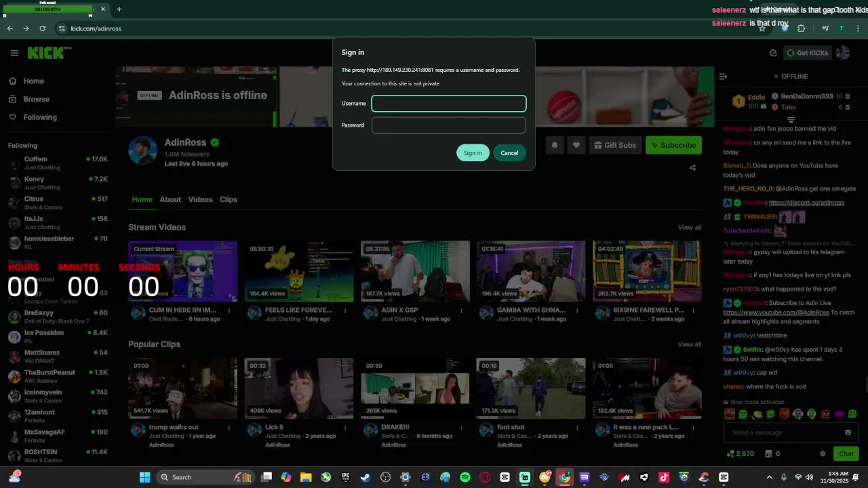The image size is (868, 488).
Task: Click the notification bell beside Gift Subs
Action: (x=555, y=145)
